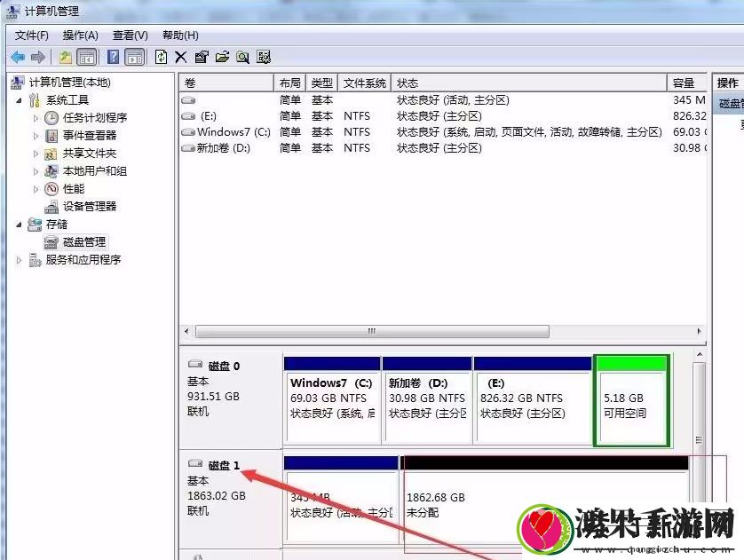Sort by the 状态 column header

pyautogui.click(x=529, y=83)
